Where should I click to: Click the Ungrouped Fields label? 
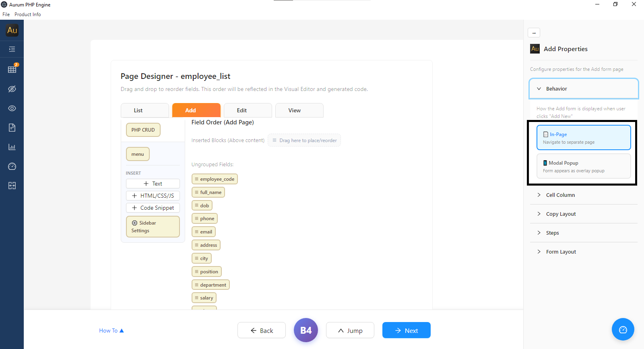213,165
